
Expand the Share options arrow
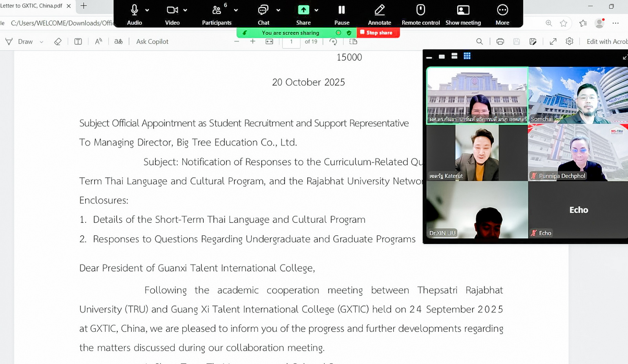click(316, 10)
